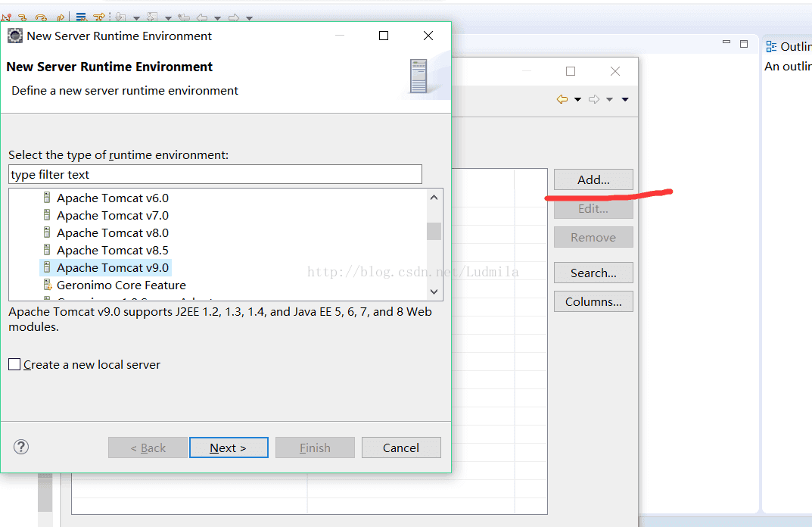812x527 pixels.
Task: Maximize the editor area panel
Action: coord(744,43)
